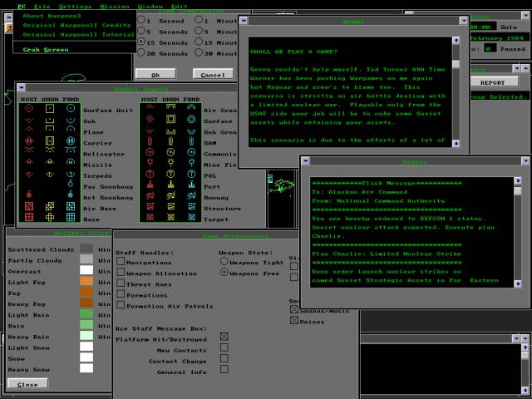Pick Heavy Fog color swatch
The height and width of the screenshot is (399, 532).
pos(86,303)
